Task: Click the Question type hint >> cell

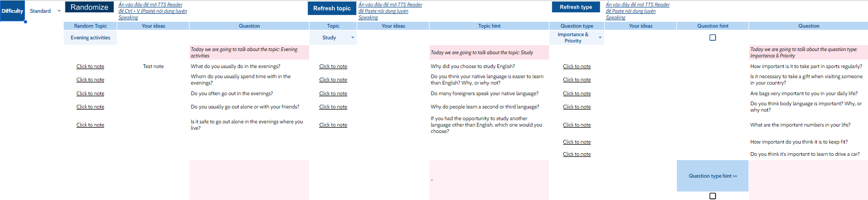Action: coord(712,176)
